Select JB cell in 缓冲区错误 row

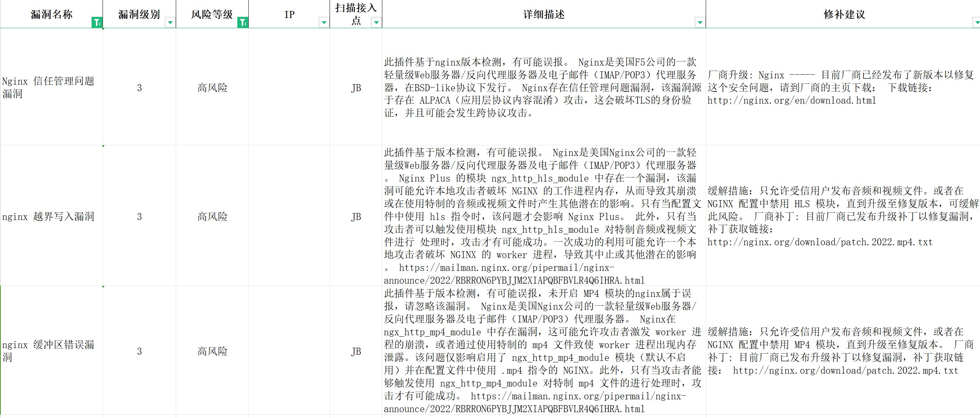[x=356, y=351]
